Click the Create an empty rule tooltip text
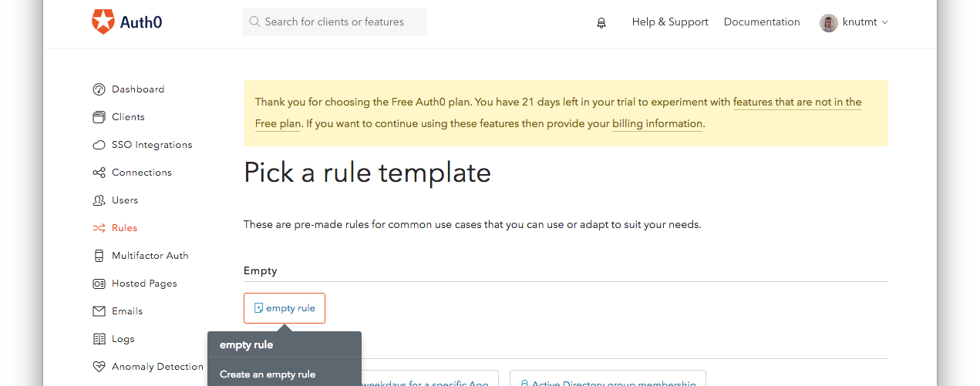Viewport: 980px width, 386px height. coord(268,374)
